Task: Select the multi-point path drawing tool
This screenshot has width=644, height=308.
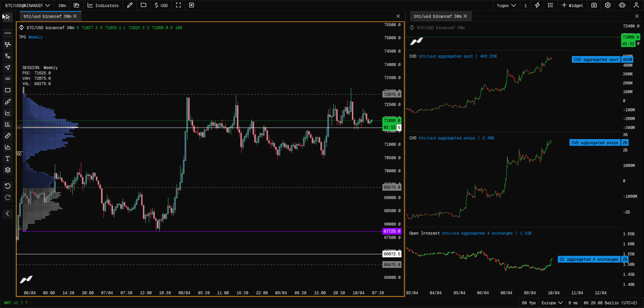Action: coord(8,45)
